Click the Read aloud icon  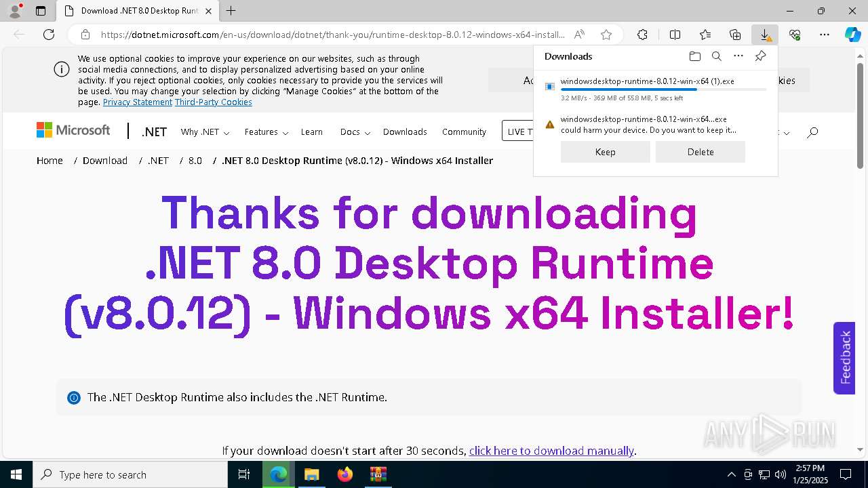click(579, 35)
